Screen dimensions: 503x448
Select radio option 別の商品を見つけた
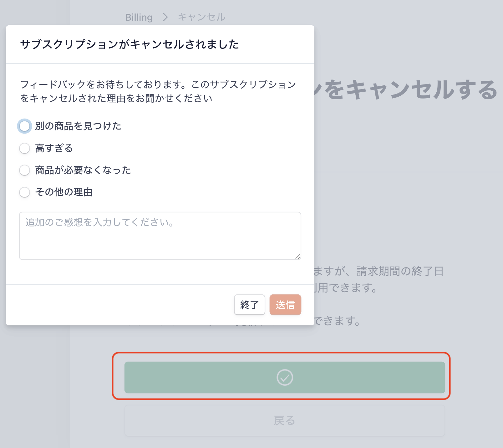tap(24, 126)
